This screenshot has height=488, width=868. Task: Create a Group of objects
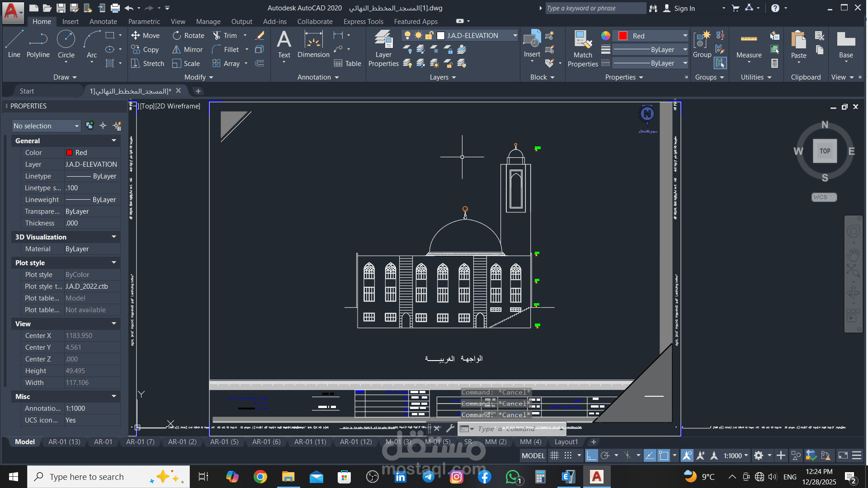[x=702, y=44]
